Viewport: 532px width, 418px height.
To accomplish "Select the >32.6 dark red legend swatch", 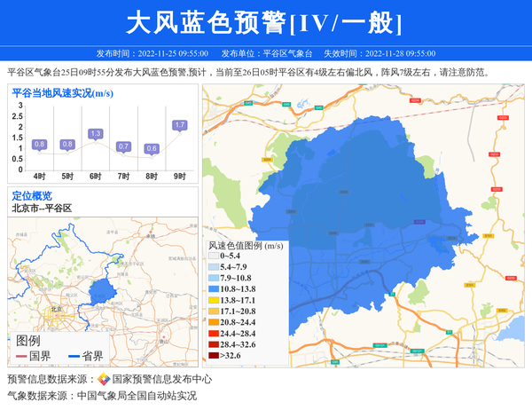I will pos(213,356).
